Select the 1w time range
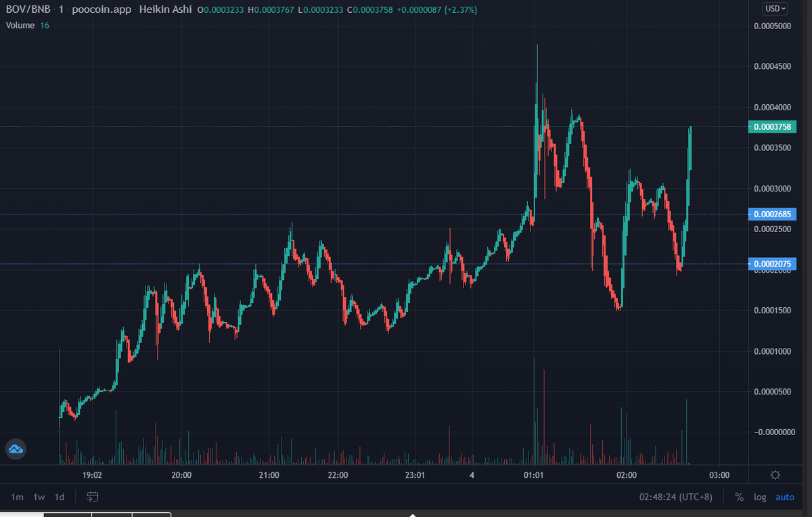 pos(39,497)
